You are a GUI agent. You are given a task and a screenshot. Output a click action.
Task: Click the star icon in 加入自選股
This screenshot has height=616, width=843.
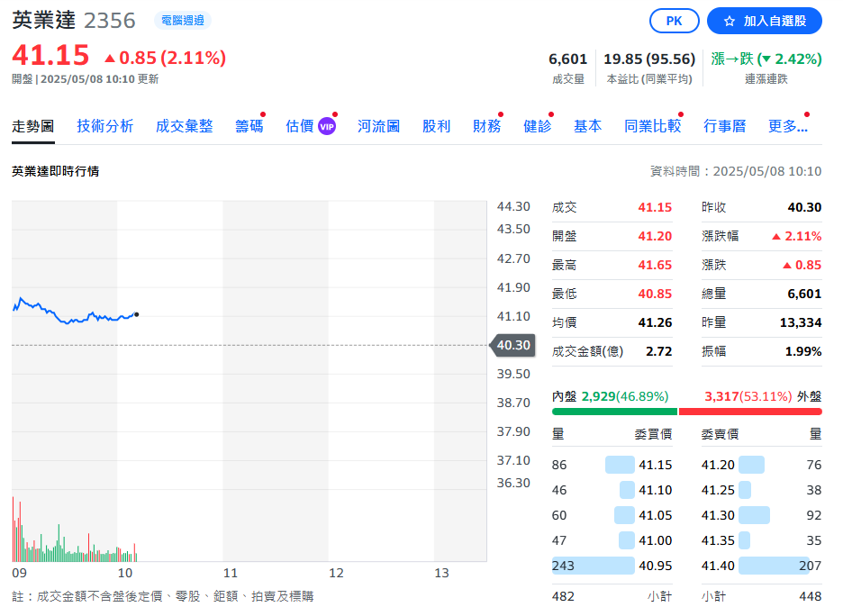729,21
